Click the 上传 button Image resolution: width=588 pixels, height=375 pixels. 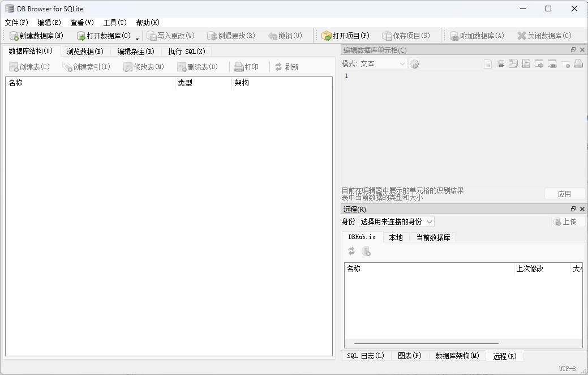tap(569, 221)
